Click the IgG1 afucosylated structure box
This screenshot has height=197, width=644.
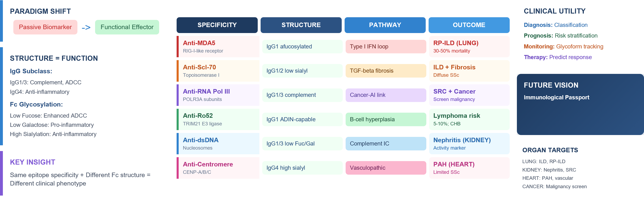tap(302, 46)
